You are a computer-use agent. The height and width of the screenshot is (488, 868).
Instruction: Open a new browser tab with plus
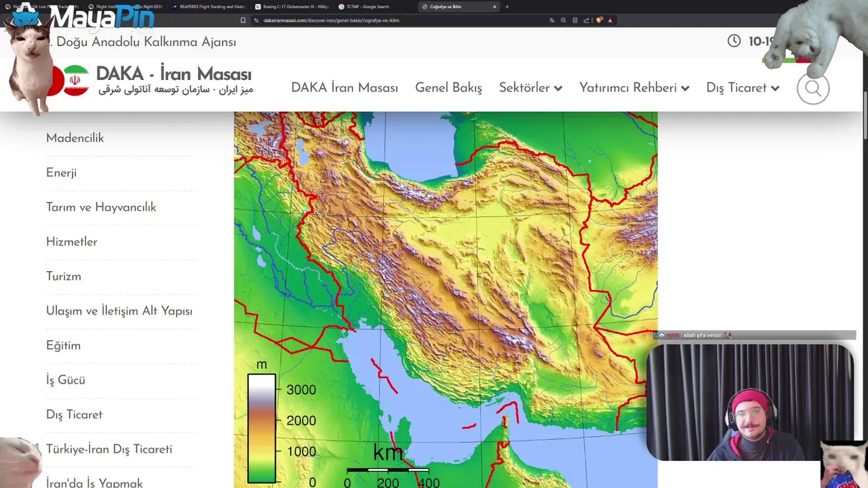[x=507, y=7]
